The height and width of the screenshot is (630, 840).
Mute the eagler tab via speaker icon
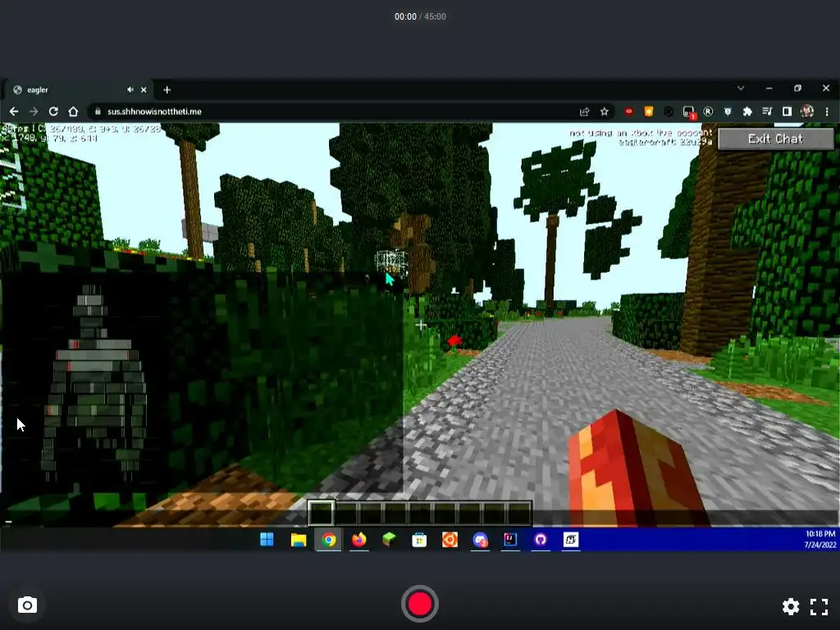(x=130, y=90)
